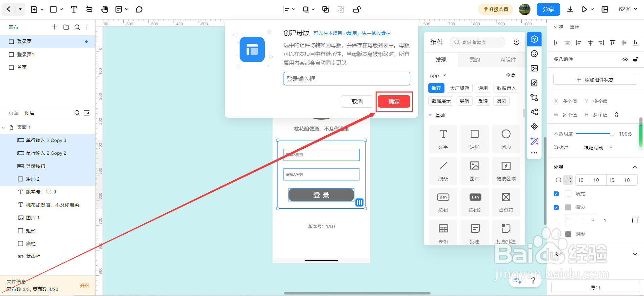Add a new canvas with plus icon
This screenshot has height=296, width=644.
coord(54,27)
